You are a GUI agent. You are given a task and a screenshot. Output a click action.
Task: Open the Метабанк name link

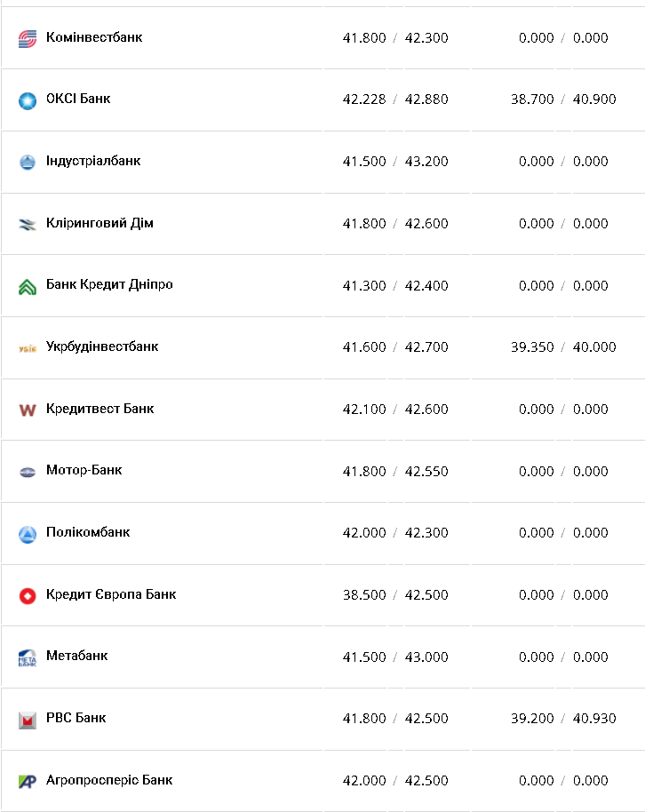click(76, 656)
